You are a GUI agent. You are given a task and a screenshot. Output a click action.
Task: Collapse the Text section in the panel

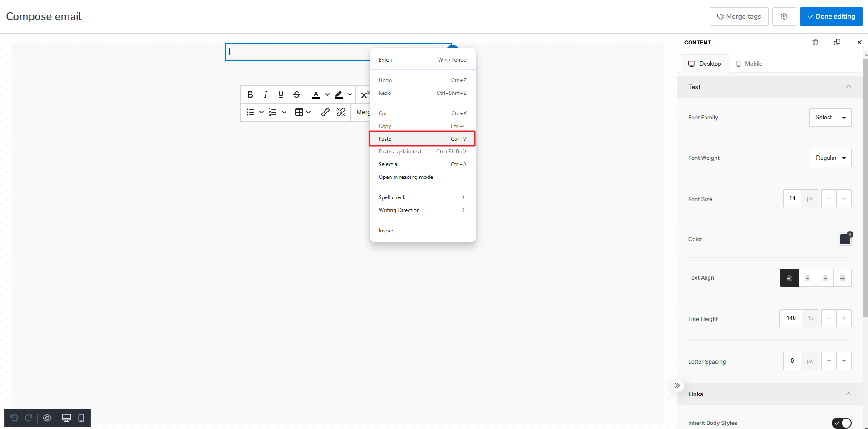point(848,86)
